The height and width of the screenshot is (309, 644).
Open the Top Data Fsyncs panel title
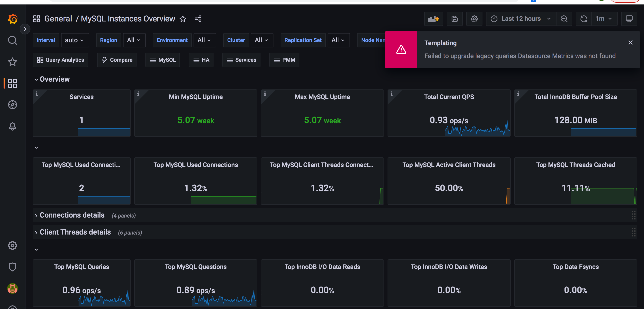click(576, 267)
